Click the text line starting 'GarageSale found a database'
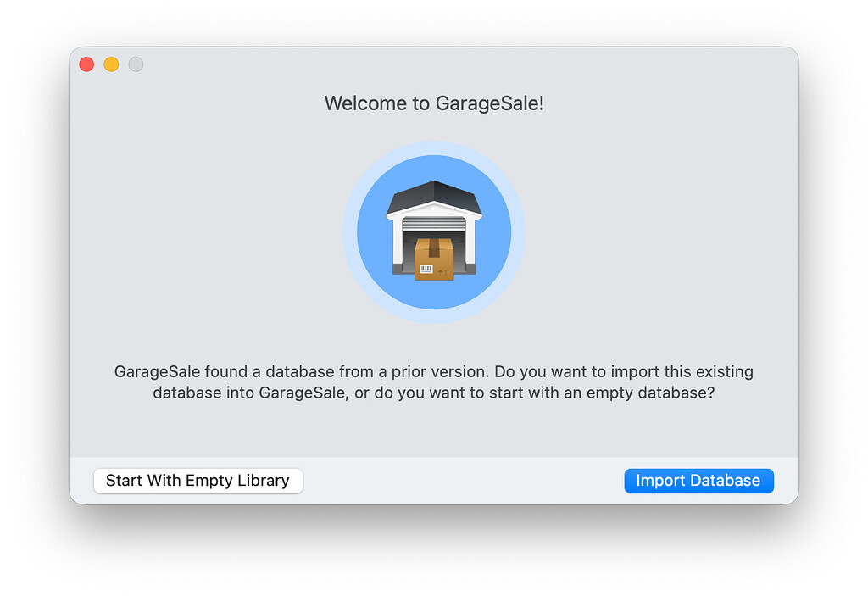 (x=434, y=372)
